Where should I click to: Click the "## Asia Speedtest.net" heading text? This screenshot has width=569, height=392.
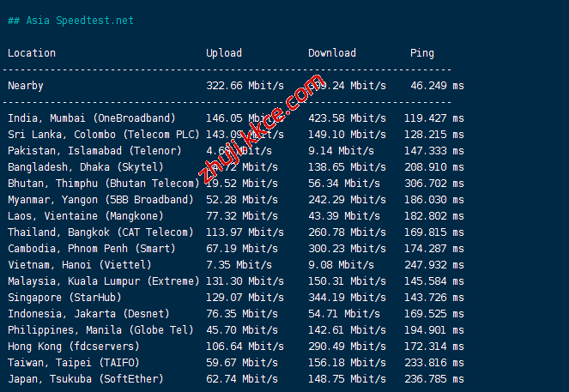tap(70, 21)
